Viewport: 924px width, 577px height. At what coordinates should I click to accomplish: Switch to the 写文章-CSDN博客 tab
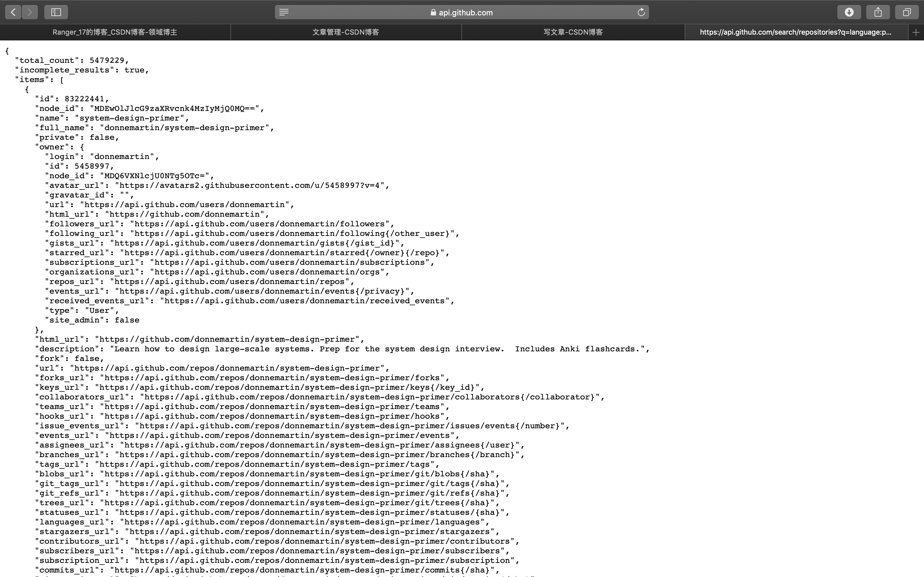click(573, 32)
